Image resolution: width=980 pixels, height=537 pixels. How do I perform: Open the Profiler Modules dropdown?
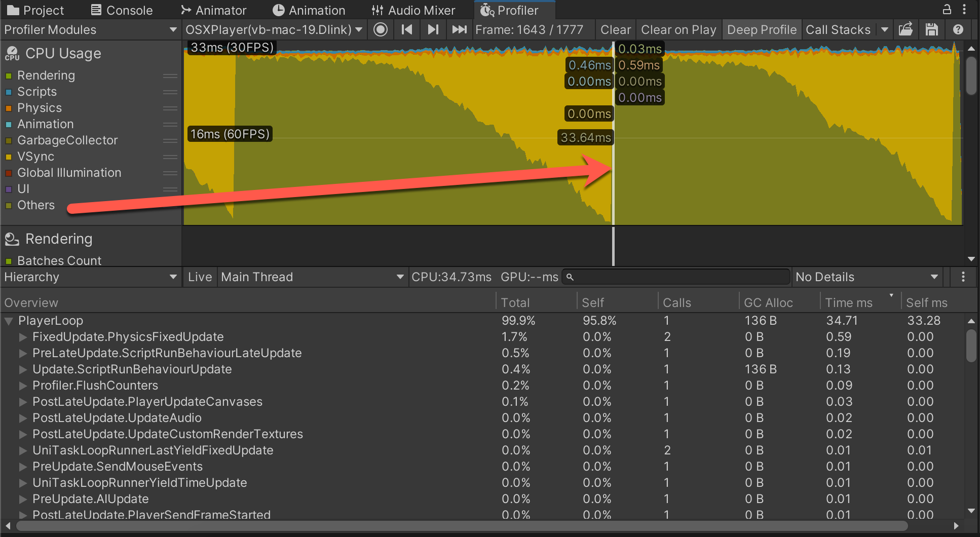91,30
